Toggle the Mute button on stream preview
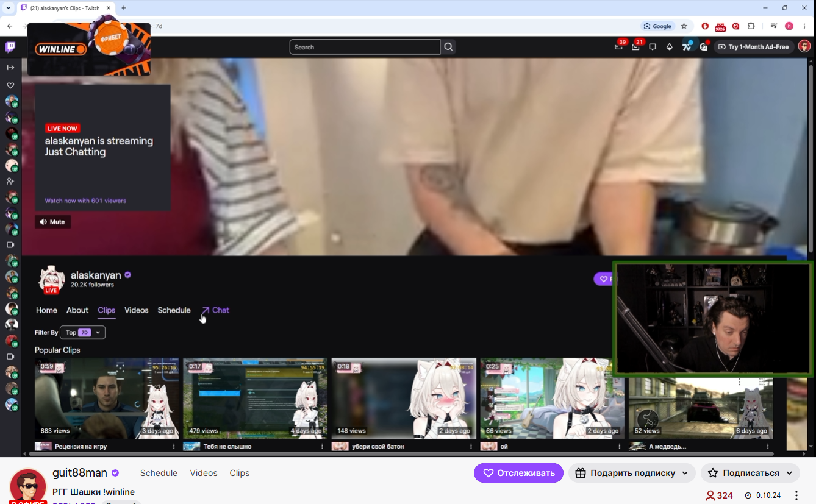816x504 pixels. click(x=52, y=222)
